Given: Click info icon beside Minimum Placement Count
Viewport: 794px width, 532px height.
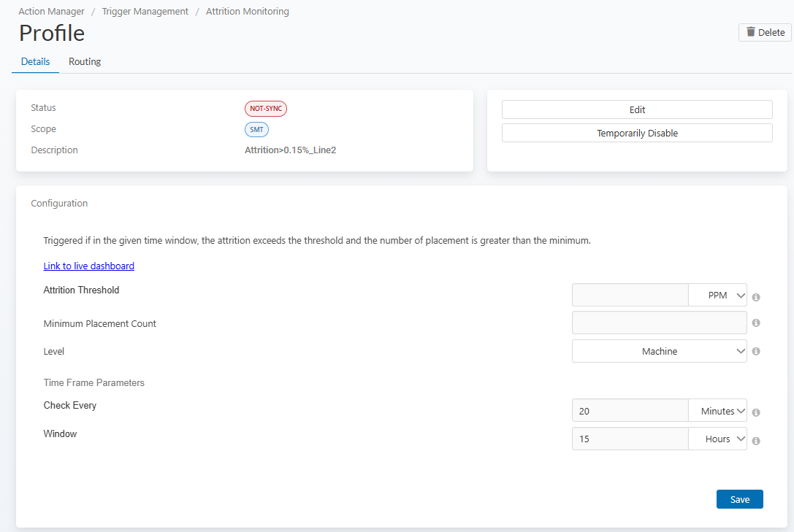Looking at the screenshot, I should point(756,323).
